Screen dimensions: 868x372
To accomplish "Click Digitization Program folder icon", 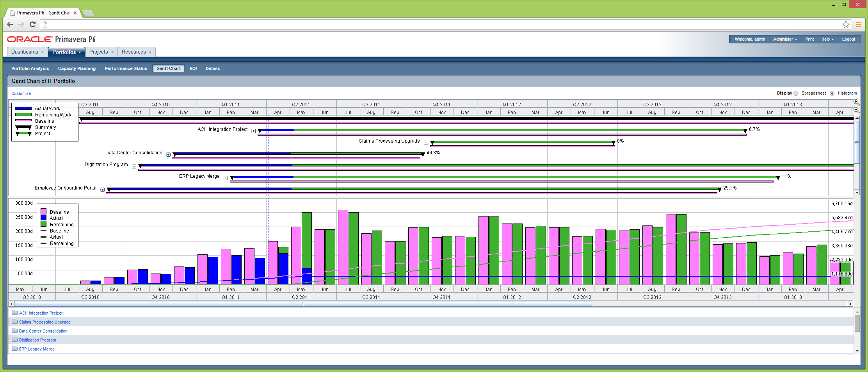I will tap(15, 340).
